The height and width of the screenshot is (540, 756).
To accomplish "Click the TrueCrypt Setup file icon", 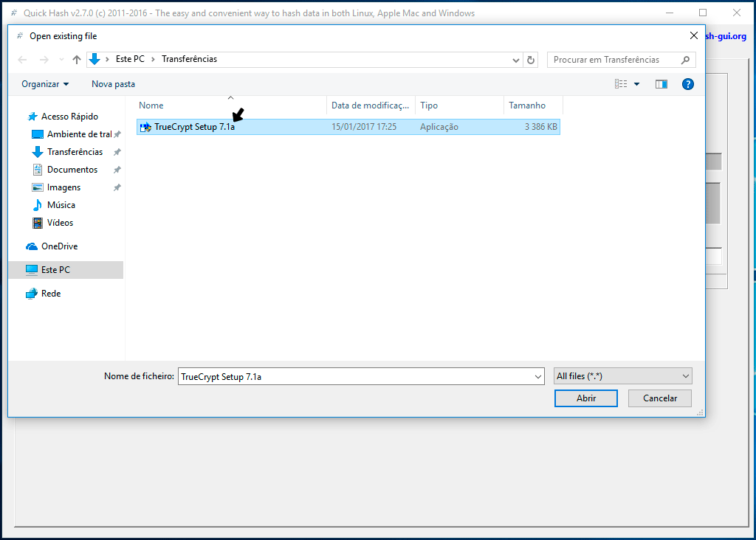I will tap(145, 127).
